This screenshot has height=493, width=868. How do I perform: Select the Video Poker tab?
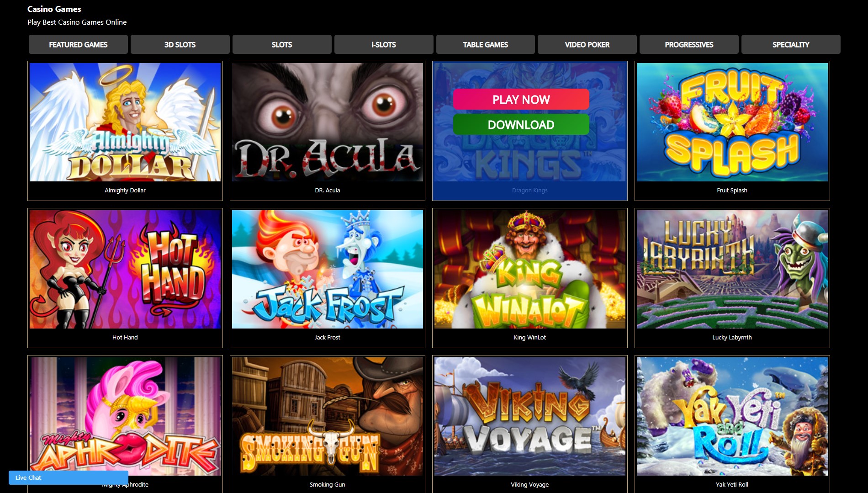pos(587,44)
